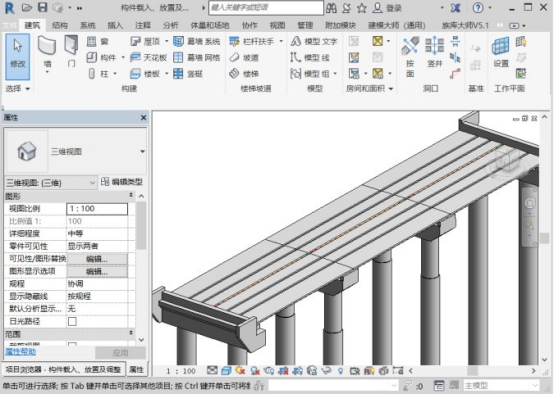
Task: Click the Open folder icon in quick access toolbar
Action: pyautogui.click(x=27, y=7)
